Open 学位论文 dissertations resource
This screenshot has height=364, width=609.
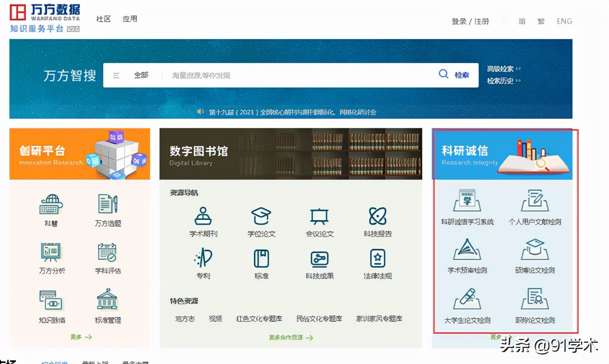(x=261, y=223)
